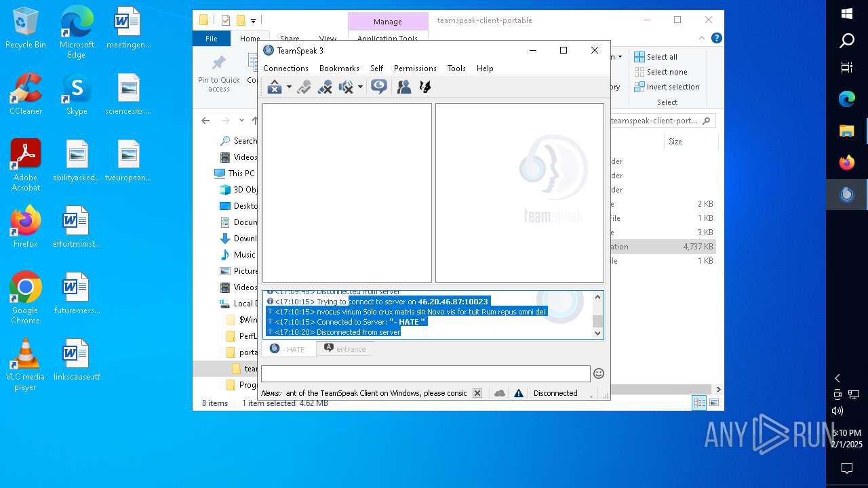
Task: Open the Help menu in TeamSpeak
Action: pyautogui.click(x=485, y=68)
